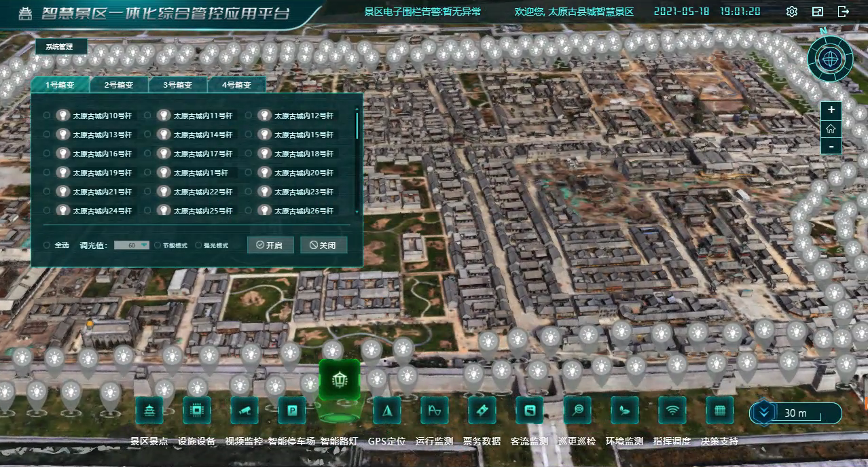Select the GPS定位 positioning icon
The image size is (868, 467).
tap(387, 411)
